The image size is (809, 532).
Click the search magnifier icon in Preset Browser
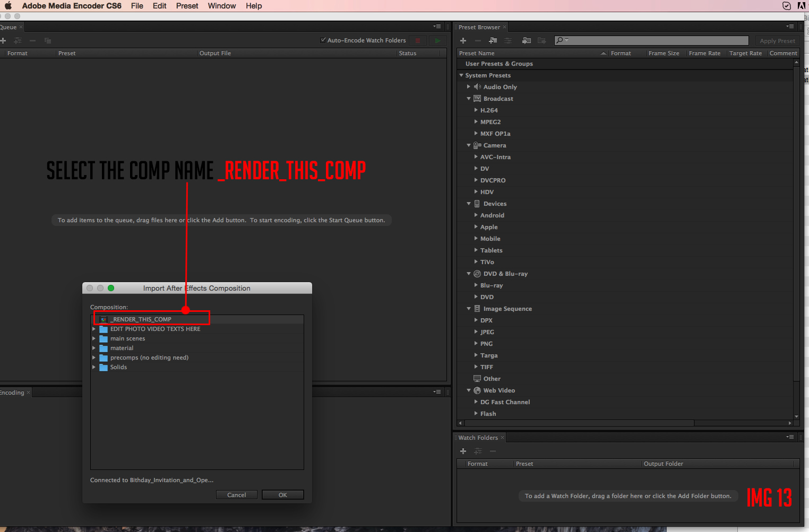pyautogui.click(x=560, y=40)
